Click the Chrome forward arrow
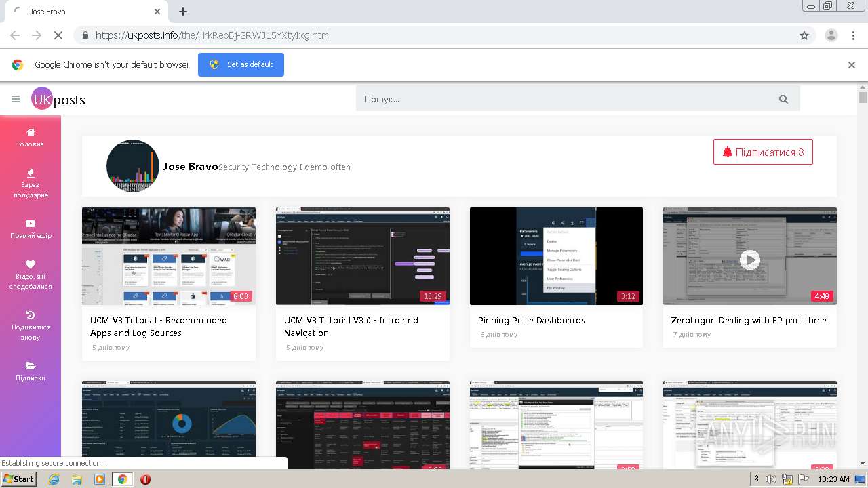Viewport: 868px width, 488px height. (x=37, y=35)
